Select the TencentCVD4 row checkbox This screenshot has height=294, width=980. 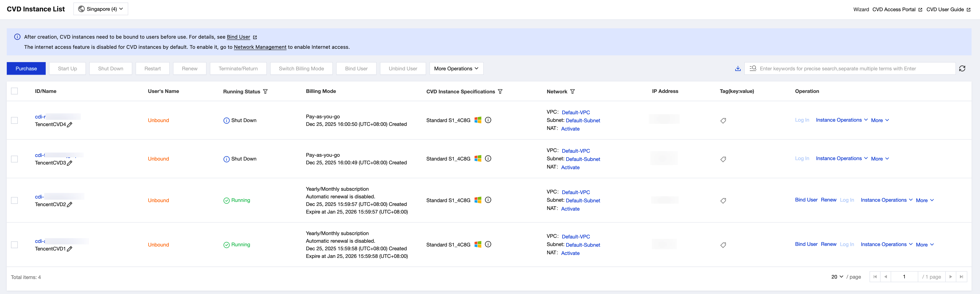(x=14, y=120)
